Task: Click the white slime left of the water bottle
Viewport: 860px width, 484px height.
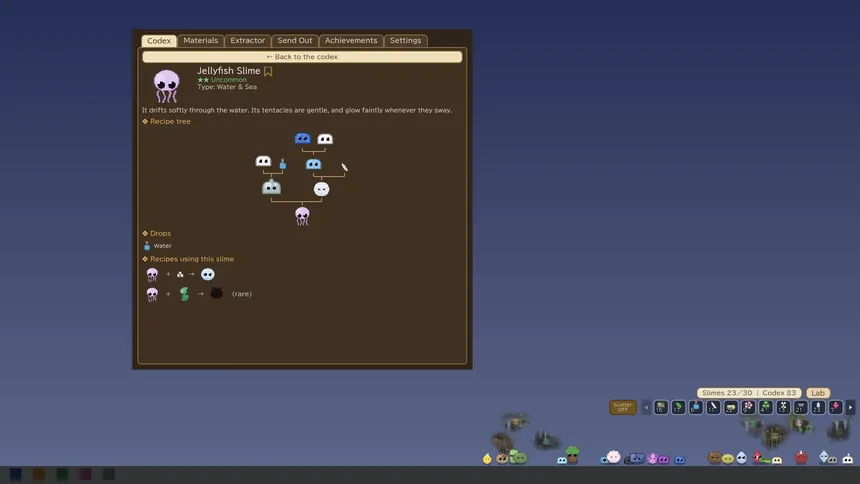Action: [x=263, y=161]
